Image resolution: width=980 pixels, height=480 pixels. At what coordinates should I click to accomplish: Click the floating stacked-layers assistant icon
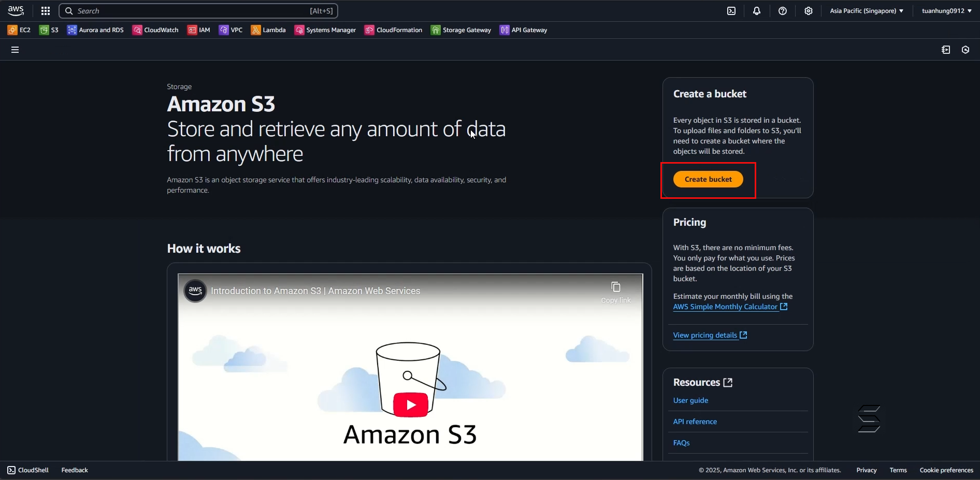869,418
